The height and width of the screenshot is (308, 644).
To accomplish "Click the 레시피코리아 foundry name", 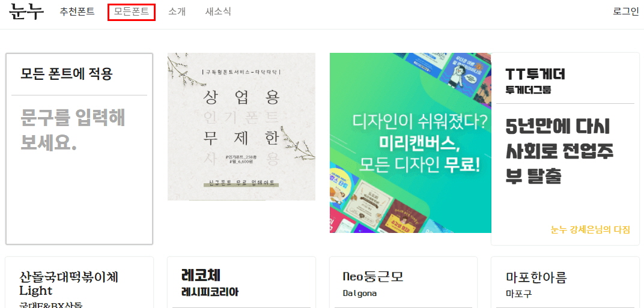I will 210,292.
